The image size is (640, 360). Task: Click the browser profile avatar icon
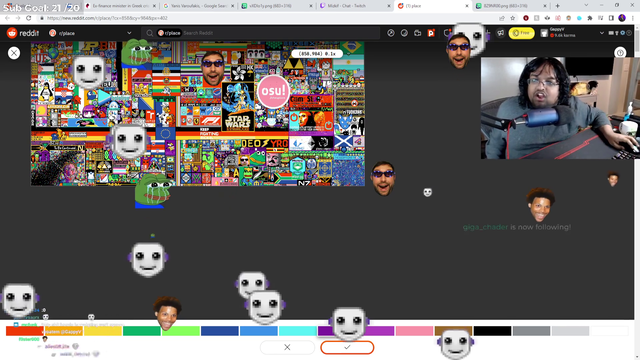tap(622, 18)
